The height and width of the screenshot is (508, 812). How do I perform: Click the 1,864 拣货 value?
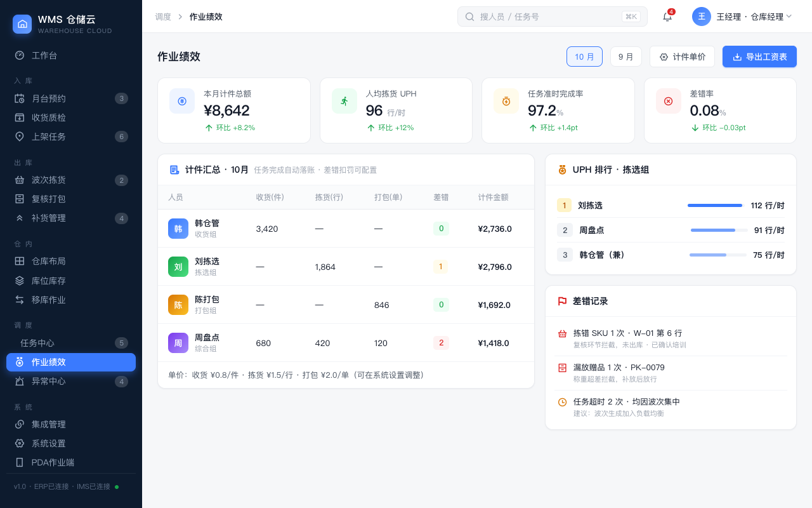coord(325,267)
